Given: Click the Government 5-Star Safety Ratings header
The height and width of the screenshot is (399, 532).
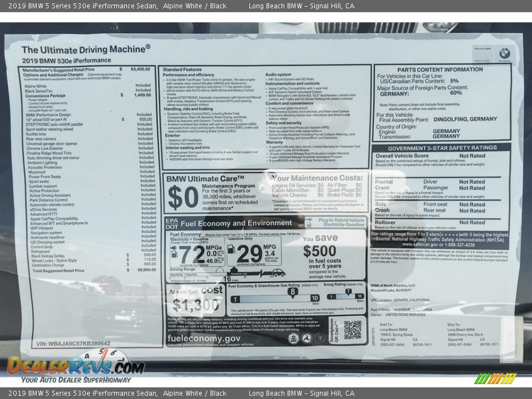Looking at the screenshot, I should click(442, 148).
